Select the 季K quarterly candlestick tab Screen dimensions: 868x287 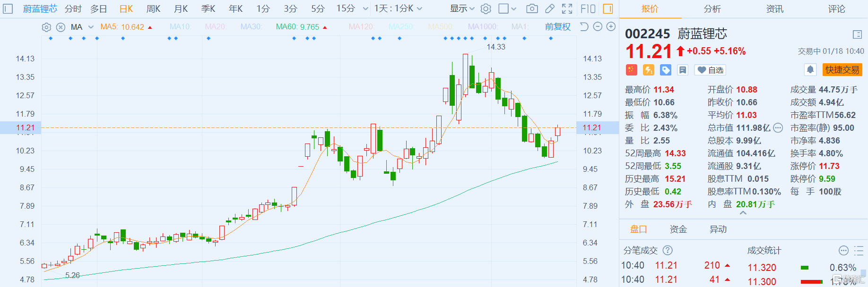pos(208,9)
